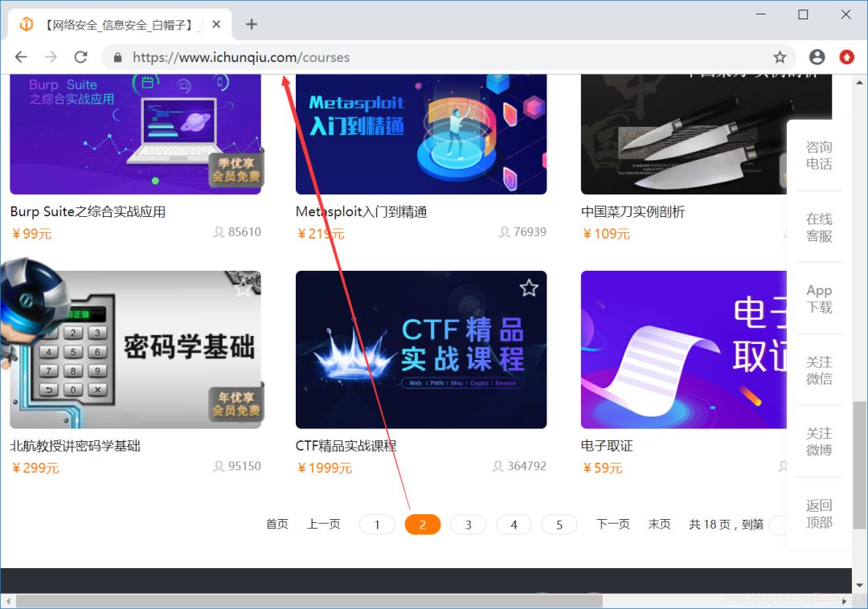Click learner count 76939
Screen dimensions: 868x609
pos(523,231)
